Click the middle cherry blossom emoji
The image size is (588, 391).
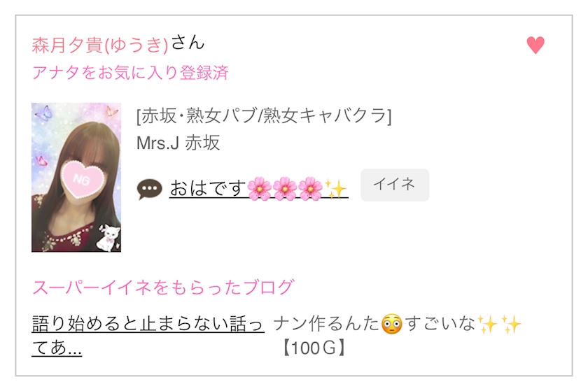point(285,189)
